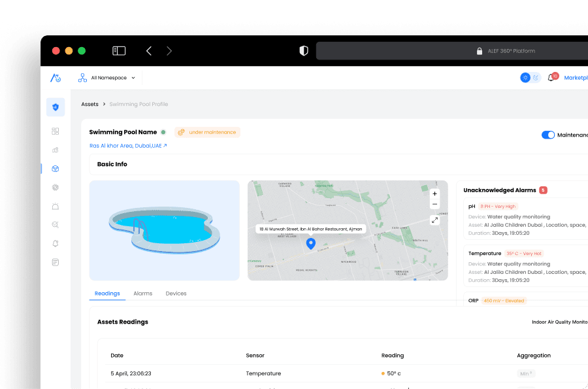Switch to the Alarms tab

tap(142, 294)
